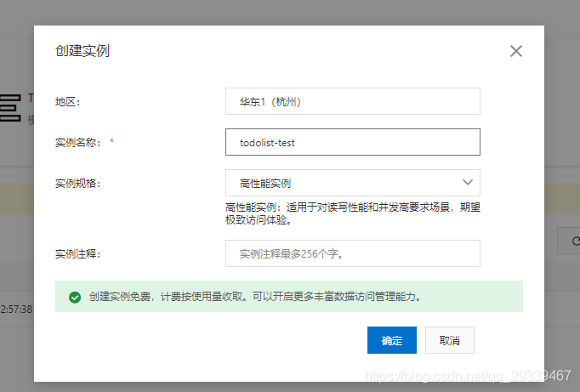Focus the 实例名称 field containing todolist-test

pyautogui.click(x=353, y=142)
